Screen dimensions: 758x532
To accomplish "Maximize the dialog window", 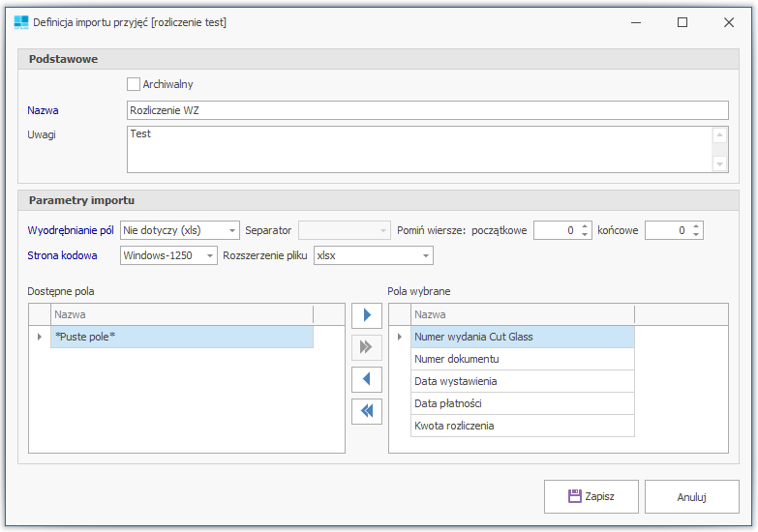I will click(682, 22).
